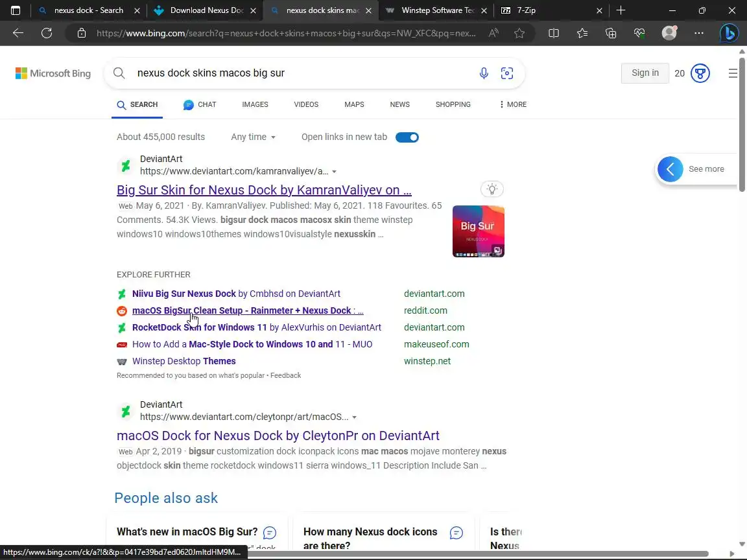Image resolution: width=747 pixels, height=560 pixels.
Task: Open chat for What's new in macOS Big Sur
Action: 270,532
